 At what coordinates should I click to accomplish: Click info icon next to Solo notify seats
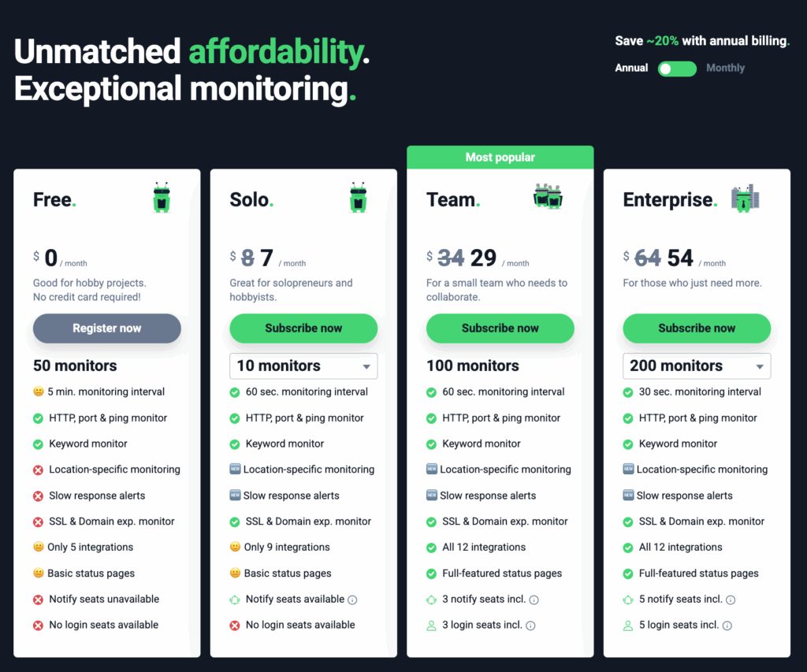pyautogui.click(x=352, y=600)
